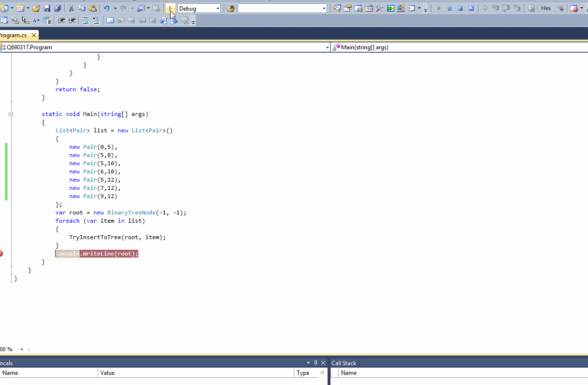
Task: Click the Paste clipboard icon
Action: (93, 8)
